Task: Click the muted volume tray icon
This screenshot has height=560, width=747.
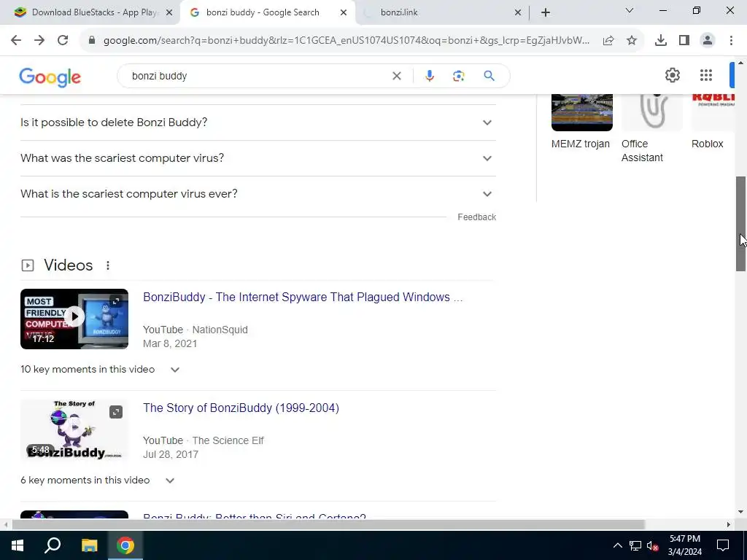Action: coord(652,545)
